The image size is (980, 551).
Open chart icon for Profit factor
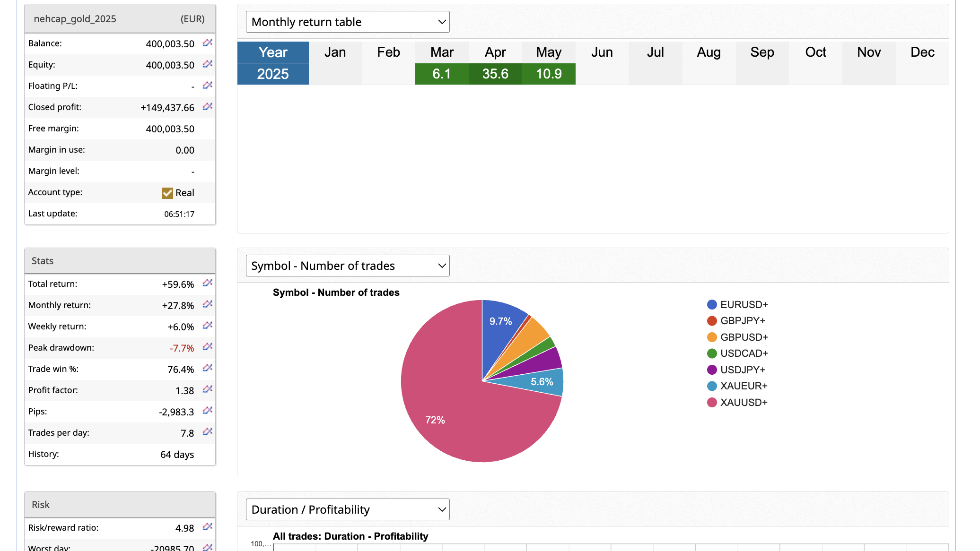pyautogui.click(x=207, y=389)
